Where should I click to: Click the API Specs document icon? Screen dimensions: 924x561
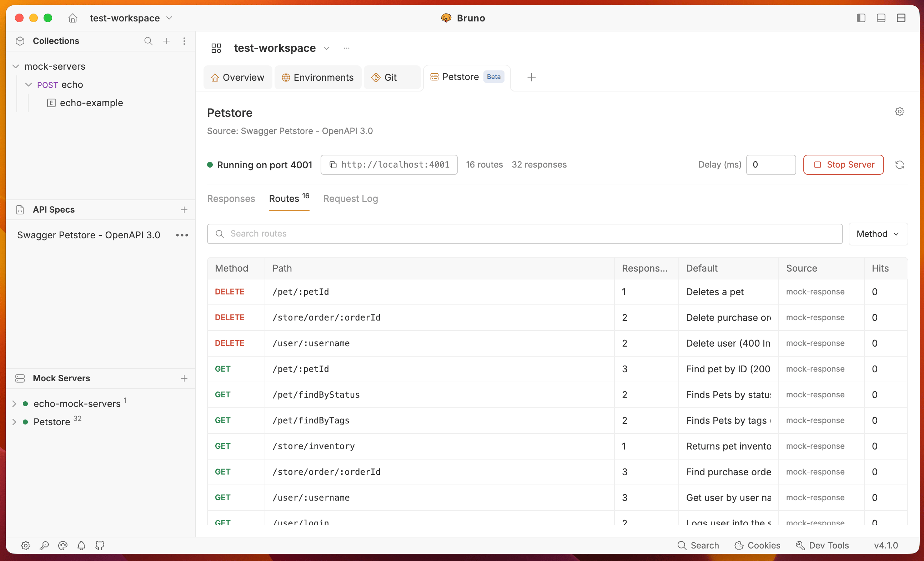tap(20, 210)
